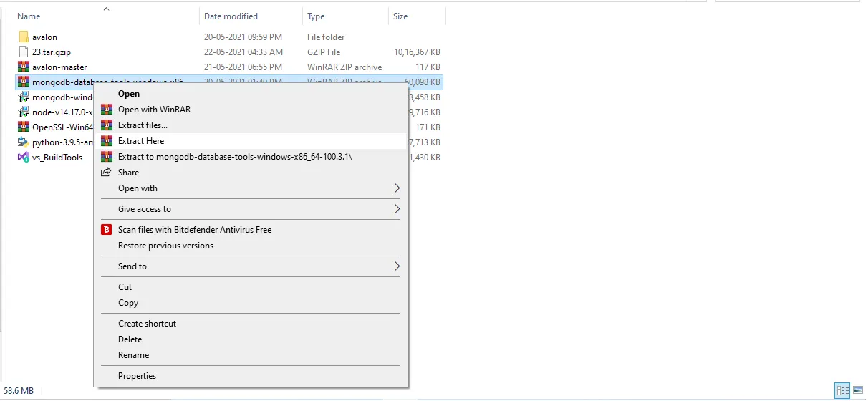
Task: Switch to details view layout icon
Action: click(842, 390)
